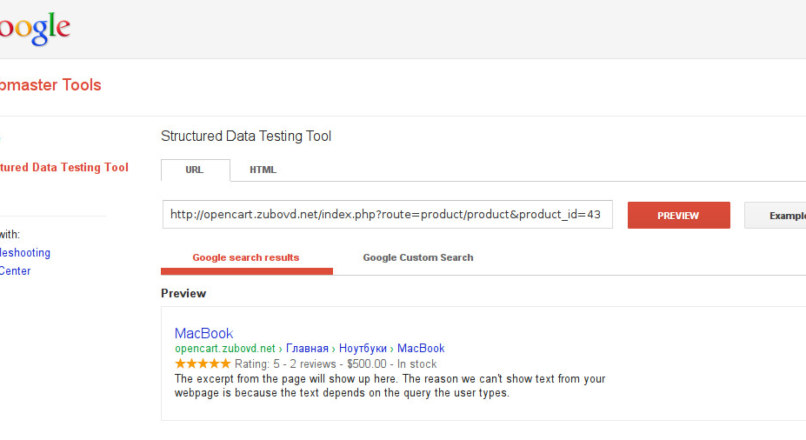Screen dimensions: 806x440
Task: Click the 'Rating: 5 - 2 reviews' text
Action: tap(285, 364)
